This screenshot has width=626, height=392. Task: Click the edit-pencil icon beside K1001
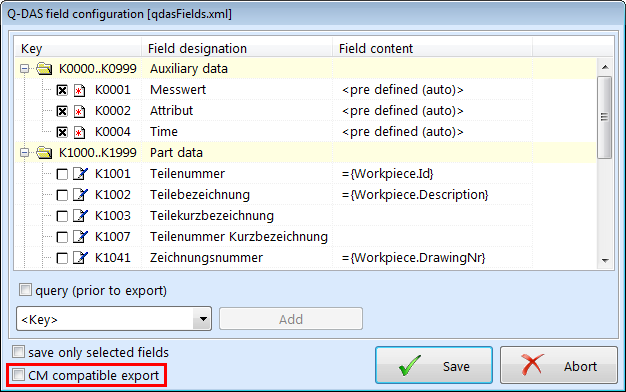click(x=80, y=174)
